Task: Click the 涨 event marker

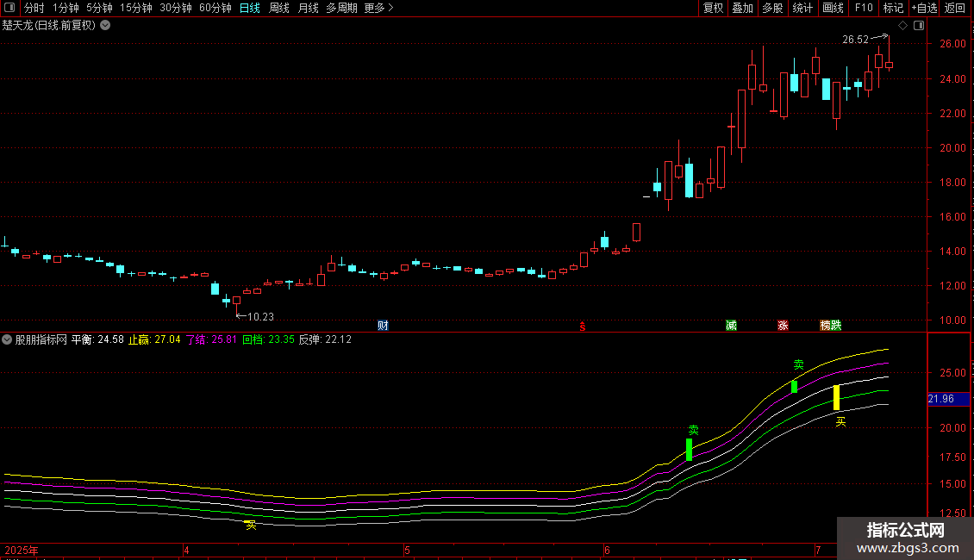Action: click(783, 326)
